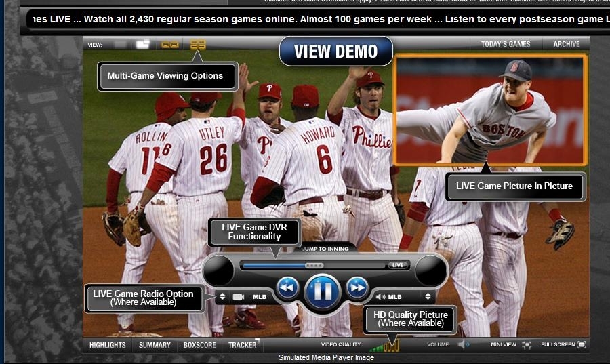Click the VIEW DEMO button
Screen dimensions: 610x364
[x=336, y=52]
